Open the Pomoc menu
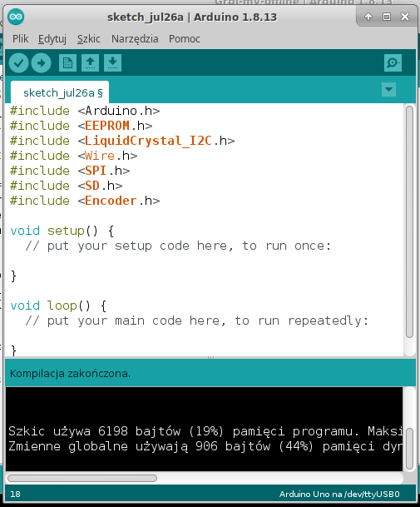Image resolution: width=420 pixels, height=507 pixels. 185,39
